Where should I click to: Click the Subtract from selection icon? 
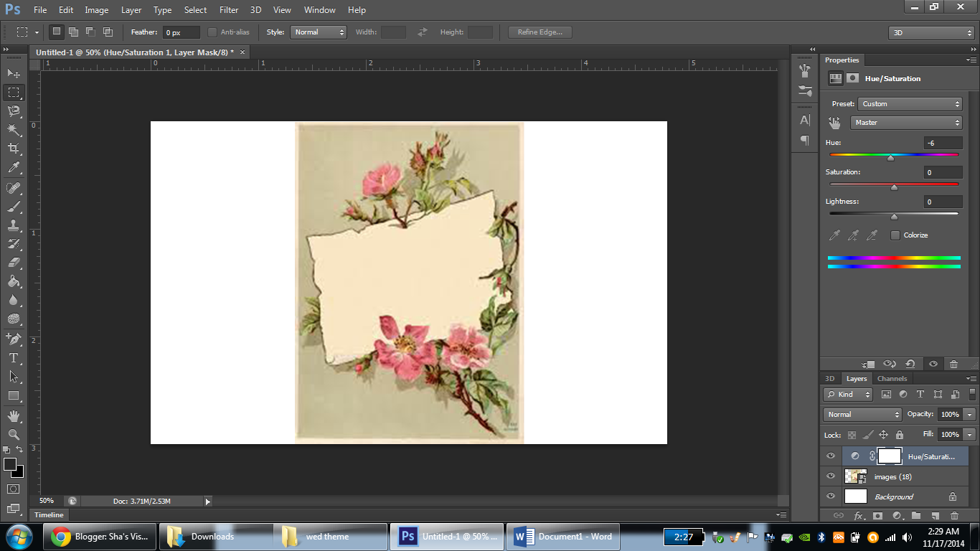tap(90, 32)
